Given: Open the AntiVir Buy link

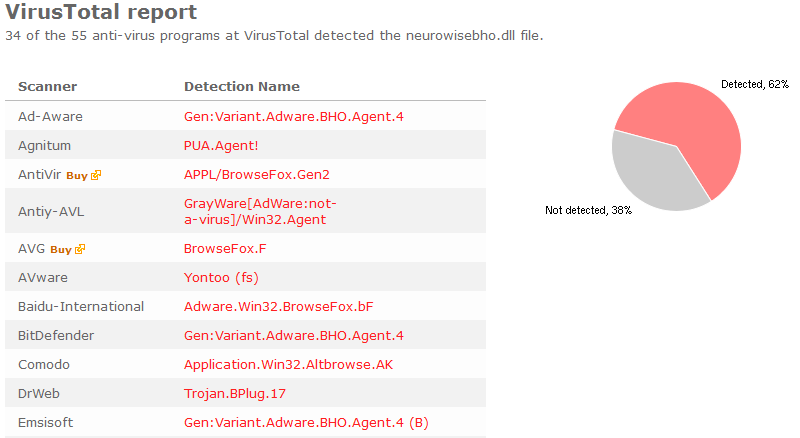Looking at the screenshot, I should pos(77,176).
